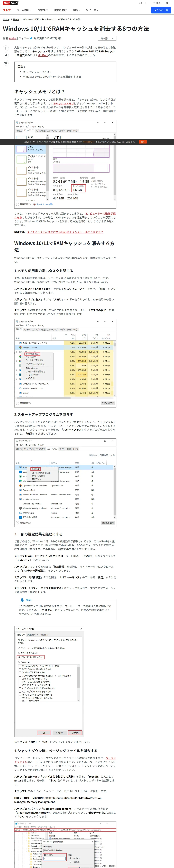
Task: Go to News in breadcrumb
Action: pos(16,20)
